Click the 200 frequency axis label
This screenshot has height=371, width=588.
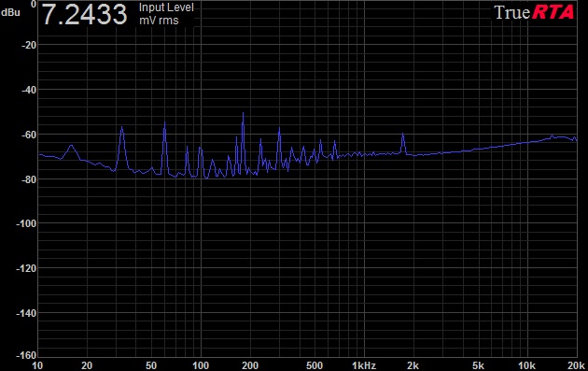tap(250, 365)
